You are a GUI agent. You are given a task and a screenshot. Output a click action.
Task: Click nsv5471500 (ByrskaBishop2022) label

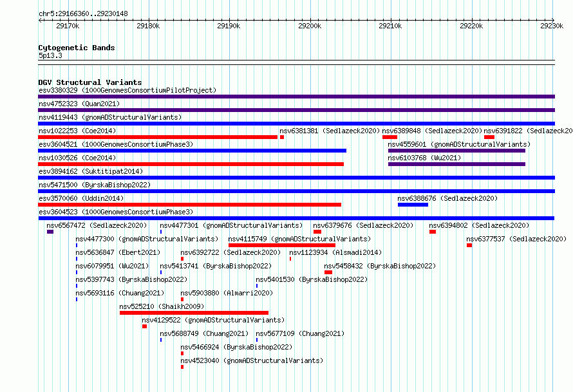click(x=95, y=185)
